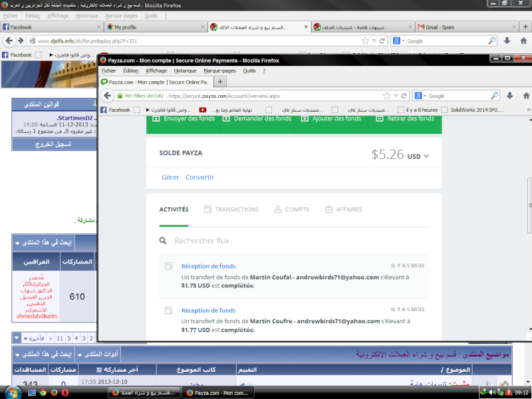Click the Envoyer des fonds icon button
Image resolution: width=532 pixels, height=399 pixels.
tap(156, 119)
